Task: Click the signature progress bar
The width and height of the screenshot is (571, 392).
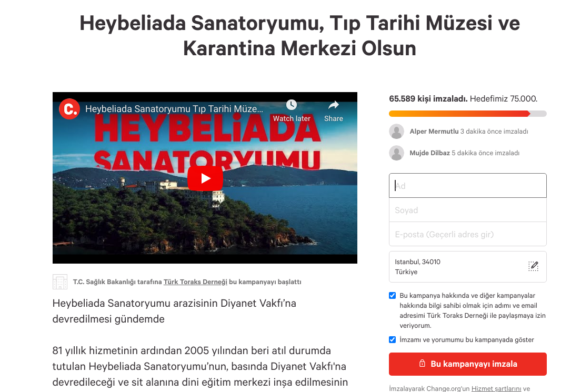Action: (x=467, y=114)
